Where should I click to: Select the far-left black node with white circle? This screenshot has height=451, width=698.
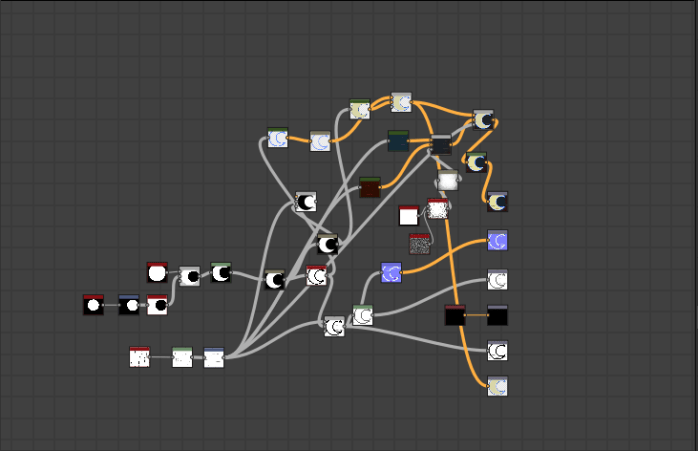point(93,305)
